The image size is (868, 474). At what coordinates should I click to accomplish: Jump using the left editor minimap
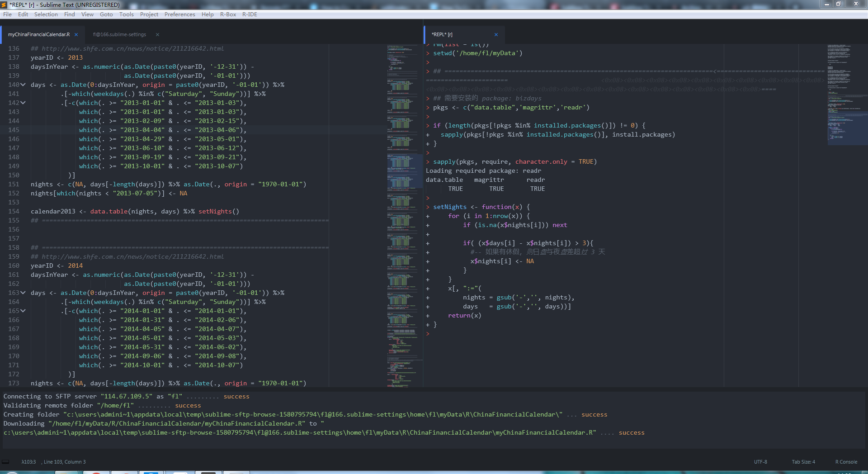(404, 215)
